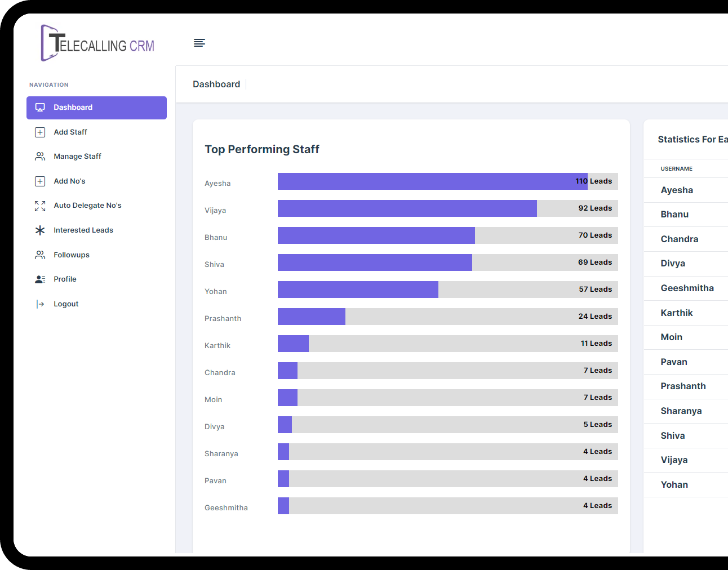The width and height of the screenshot is (728, 570).
Task: Click the Add No's plus icon
Action: [x=40, y=181]
